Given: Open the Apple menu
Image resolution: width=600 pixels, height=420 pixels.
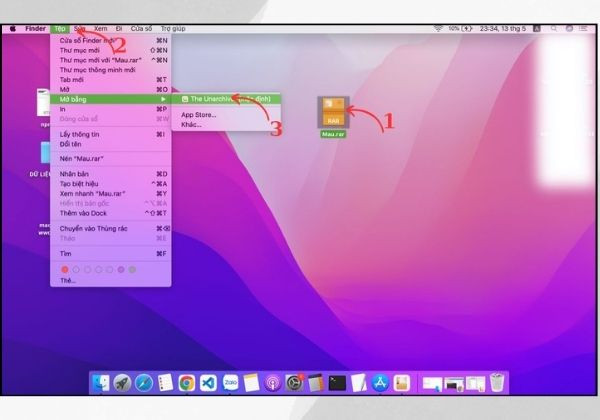Looking at the screenshot, I should pyautogui.click(x=13, y=29).
